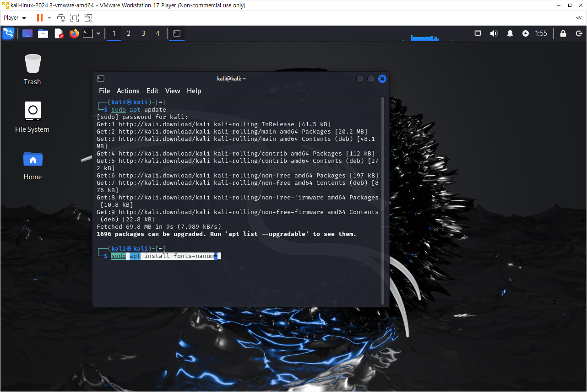Click '1696 packages can be upgraded' line

pyautogui.click(x=226, y=234)
